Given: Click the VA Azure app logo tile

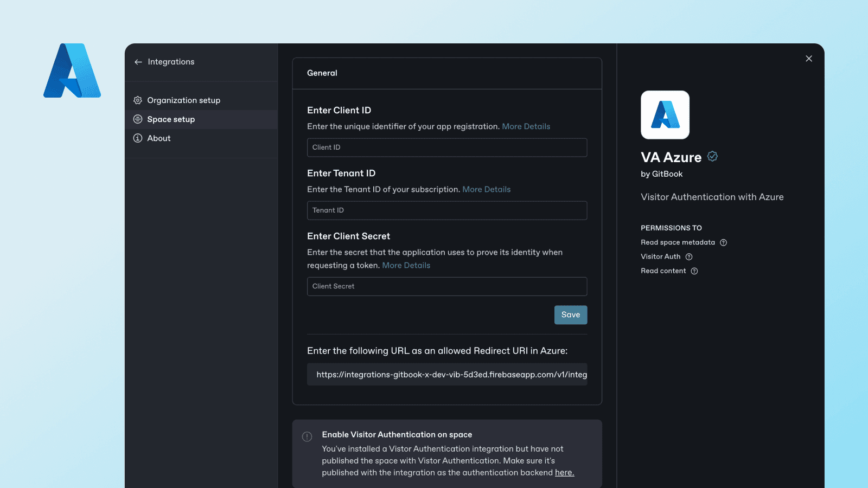Looking at the screenshot, I should [665, 115].
